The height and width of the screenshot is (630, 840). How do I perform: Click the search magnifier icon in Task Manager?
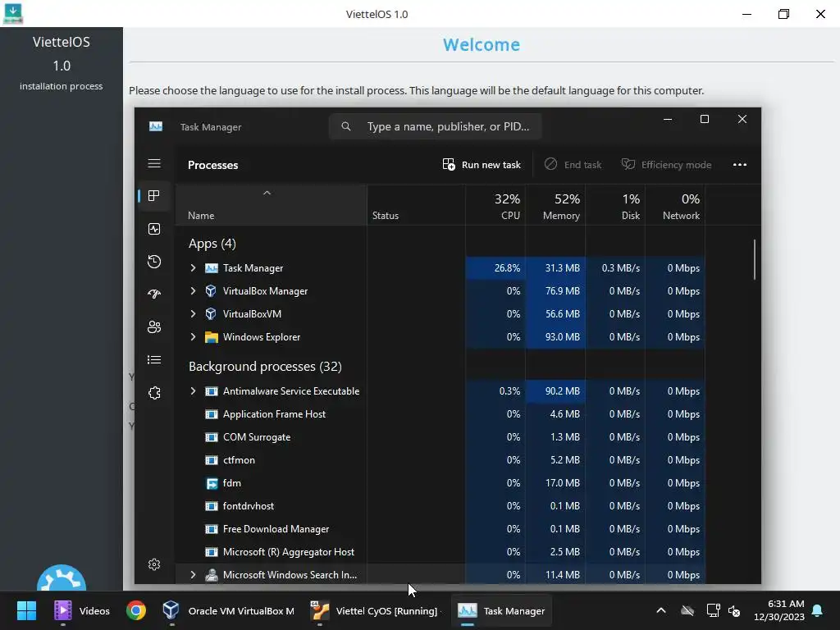[346, 126]
